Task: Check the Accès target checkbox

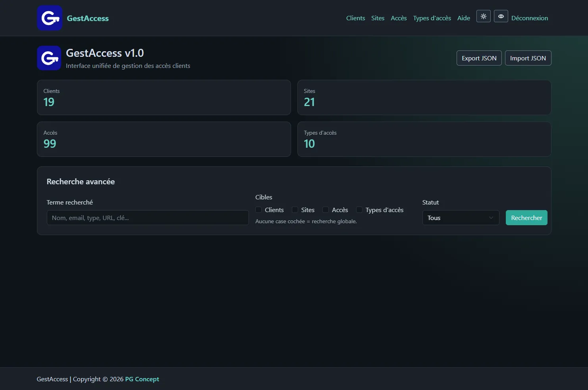Action: (326, 210)
